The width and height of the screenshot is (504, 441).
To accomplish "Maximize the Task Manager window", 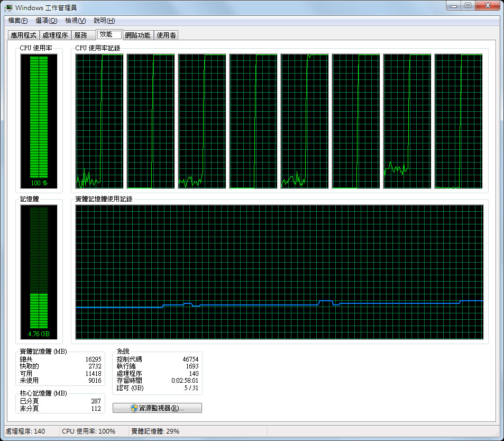I will 468,5.
